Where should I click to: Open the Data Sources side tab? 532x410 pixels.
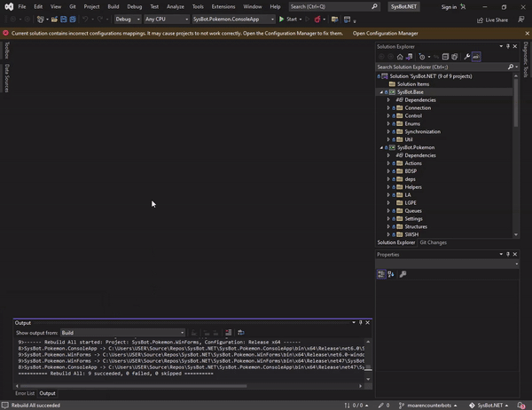coord(7,78)
